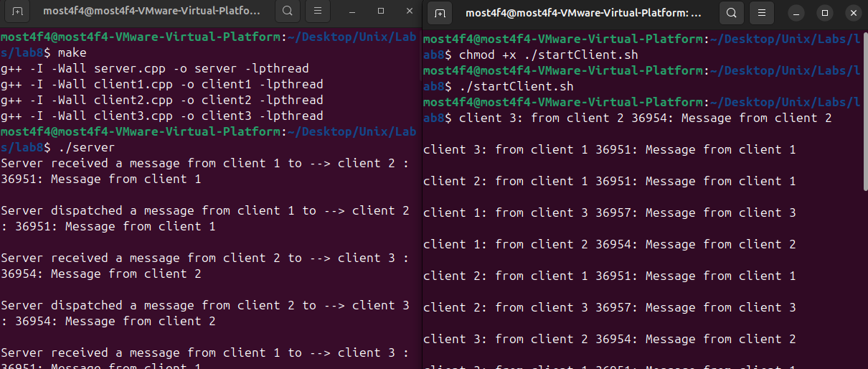Click the 'g++ -I -Wall server.cpp' line

(x=155, y=69)
